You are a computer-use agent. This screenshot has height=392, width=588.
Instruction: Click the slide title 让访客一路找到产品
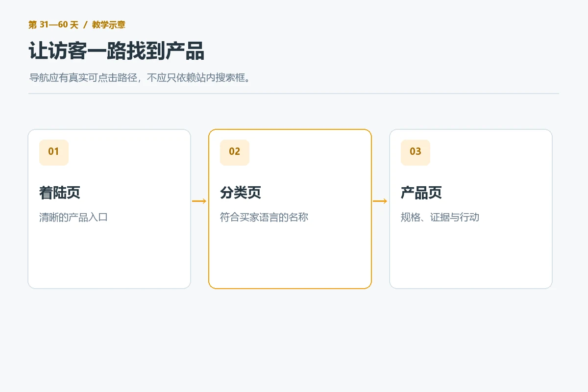(117, 51)
